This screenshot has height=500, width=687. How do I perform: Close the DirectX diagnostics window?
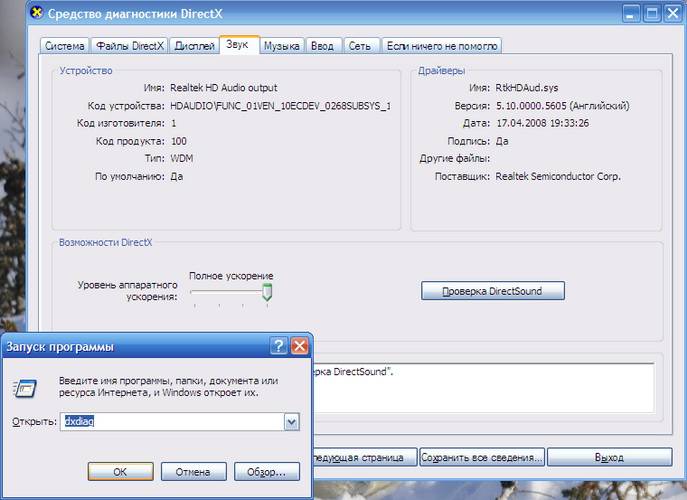pos(673,13)
